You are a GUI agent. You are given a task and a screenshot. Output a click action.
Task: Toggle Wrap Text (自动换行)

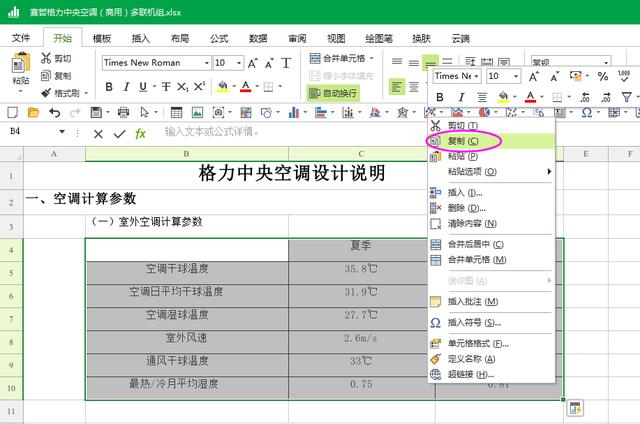coord(333,93)
